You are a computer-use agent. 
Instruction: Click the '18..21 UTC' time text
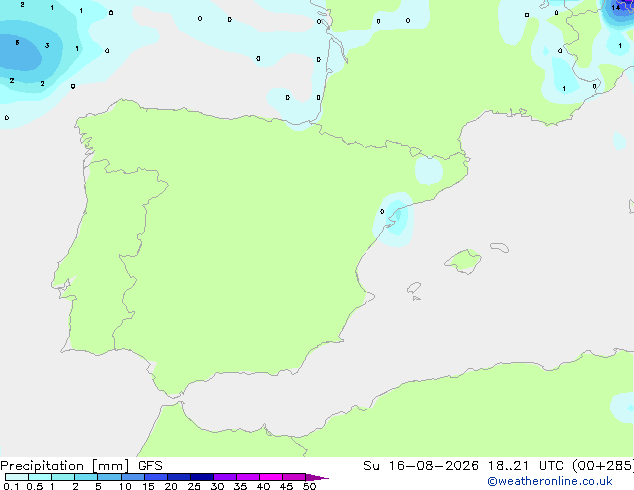pyautogui.click(x=525, y=466)
